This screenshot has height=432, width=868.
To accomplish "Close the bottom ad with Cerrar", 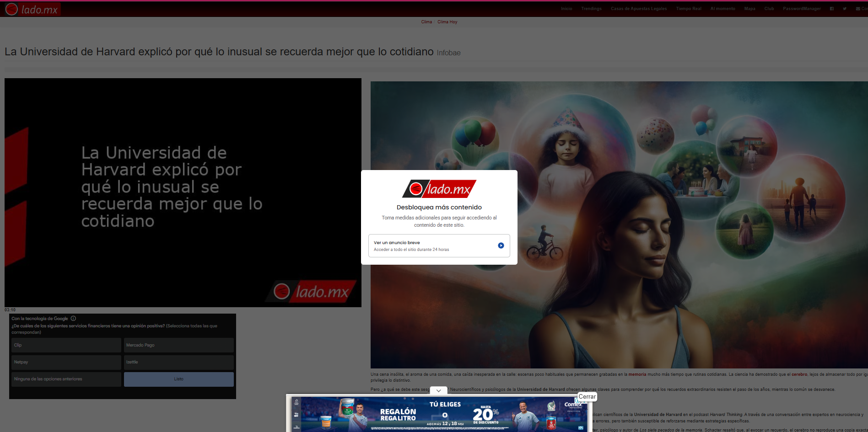I will [587, 397].
